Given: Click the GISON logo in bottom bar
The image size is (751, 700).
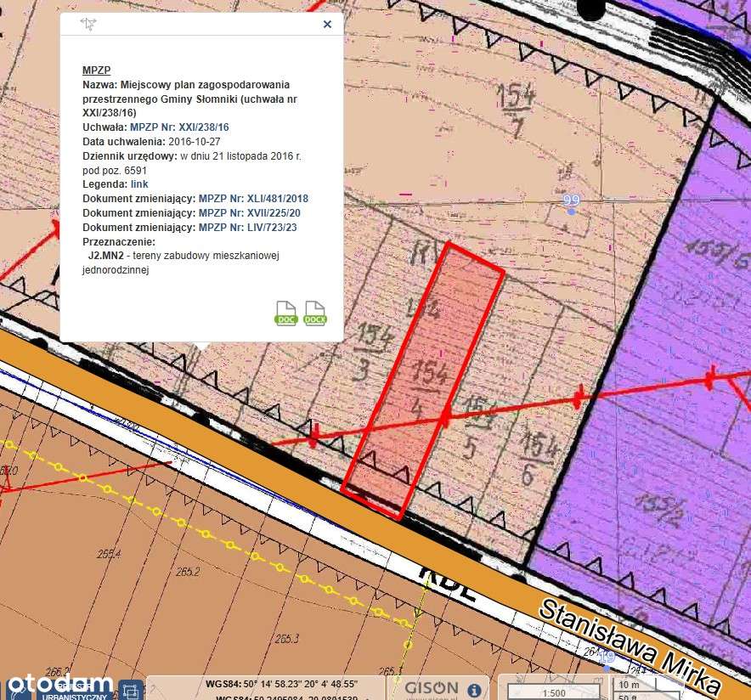Looking at the screenshot, I should 432,688.
